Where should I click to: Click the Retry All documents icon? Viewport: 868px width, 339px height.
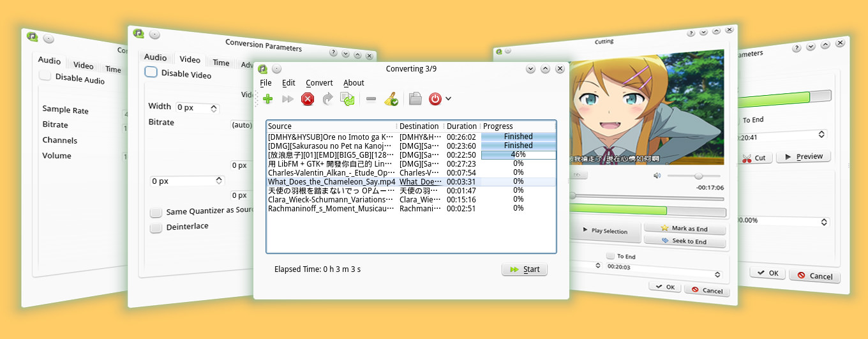(347, 99)
